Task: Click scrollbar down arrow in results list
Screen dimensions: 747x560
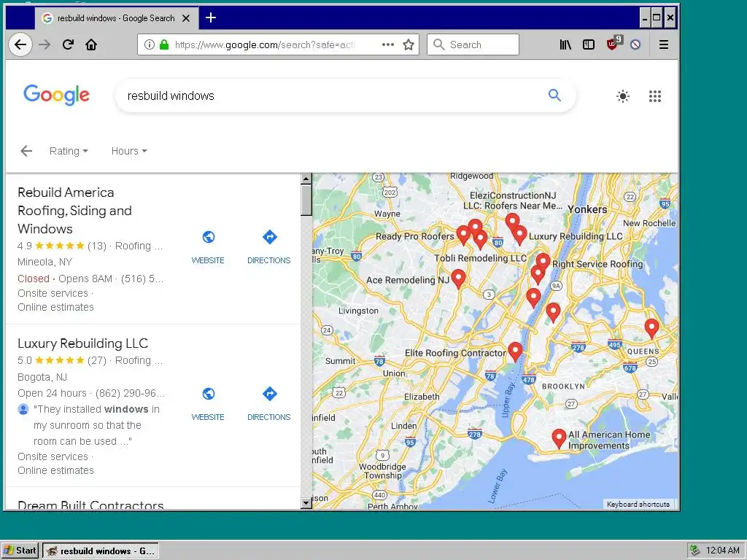Action: (306, 503)
